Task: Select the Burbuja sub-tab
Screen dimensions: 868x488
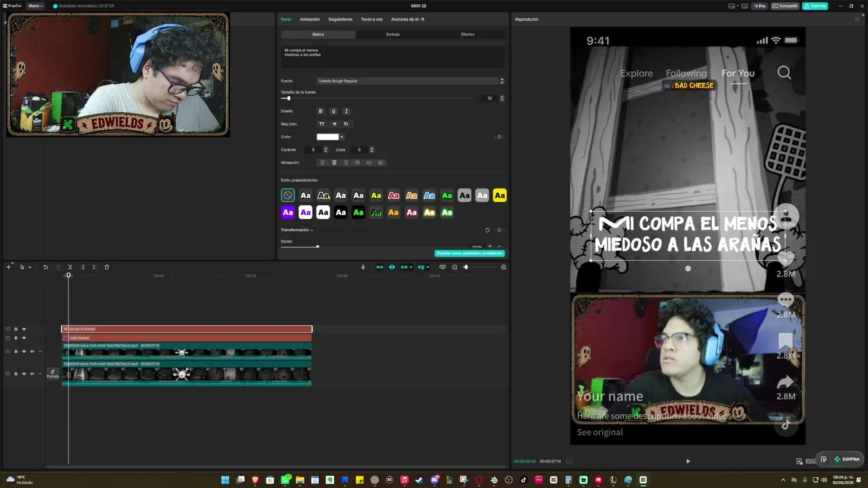Action: pyautogui.click(x=393, y=35)
